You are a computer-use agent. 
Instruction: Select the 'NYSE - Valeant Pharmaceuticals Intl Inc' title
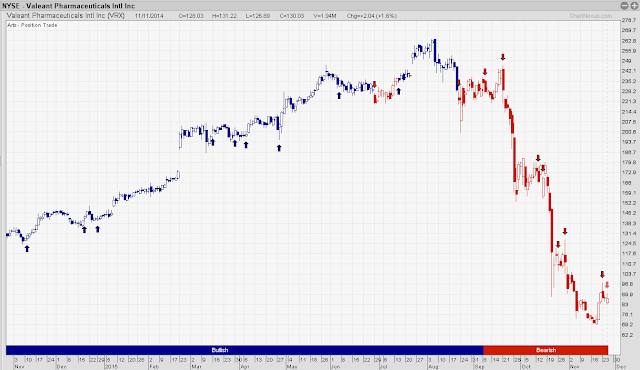click(x=68, y=6)
